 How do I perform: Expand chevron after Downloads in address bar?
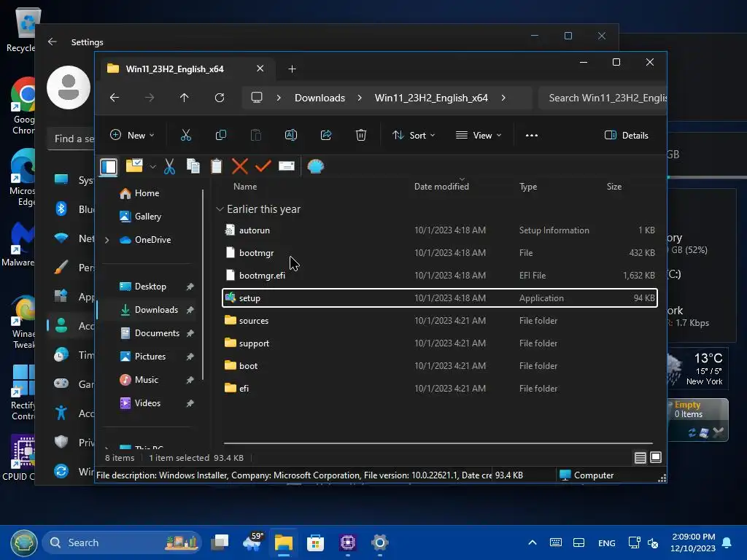pos(360,98)
